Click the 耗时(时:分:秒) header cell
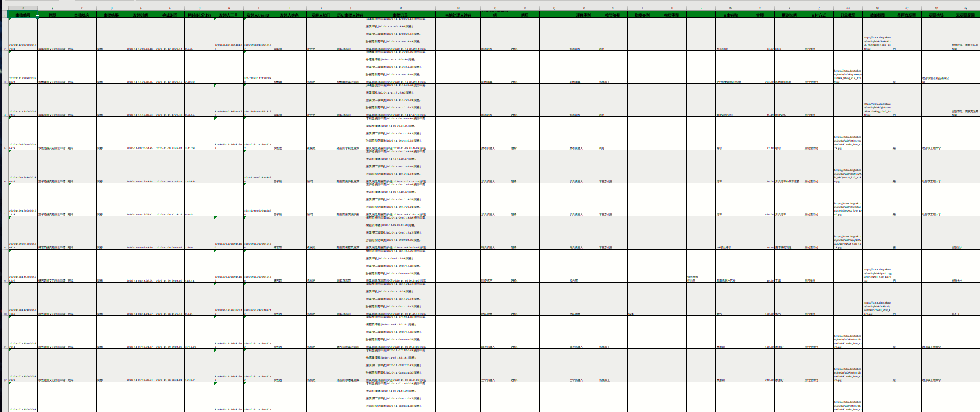This screenshot has width=980, height=412. pyautogui.click(x=199, y=15)
